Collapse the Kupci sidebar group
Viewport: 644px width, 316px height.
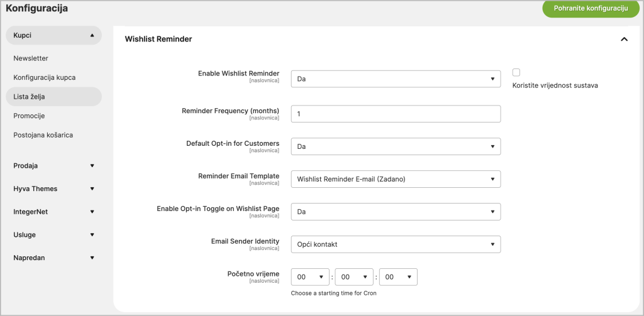(x=54, y=35)
